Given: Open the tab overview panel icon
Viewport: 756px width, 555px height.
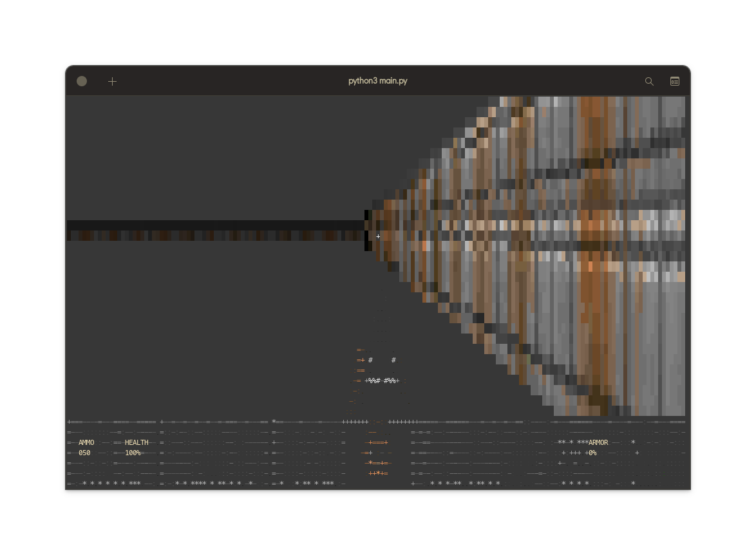Looking at the screenshot, I should point(675,81).
